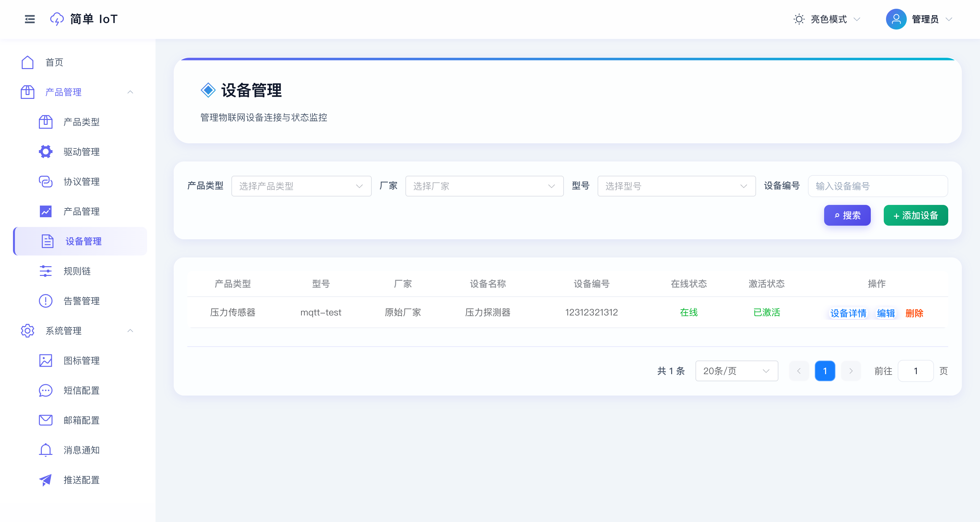Click the 添加设备 button
This screenshot has height=522, width=980.
[916, 216]
